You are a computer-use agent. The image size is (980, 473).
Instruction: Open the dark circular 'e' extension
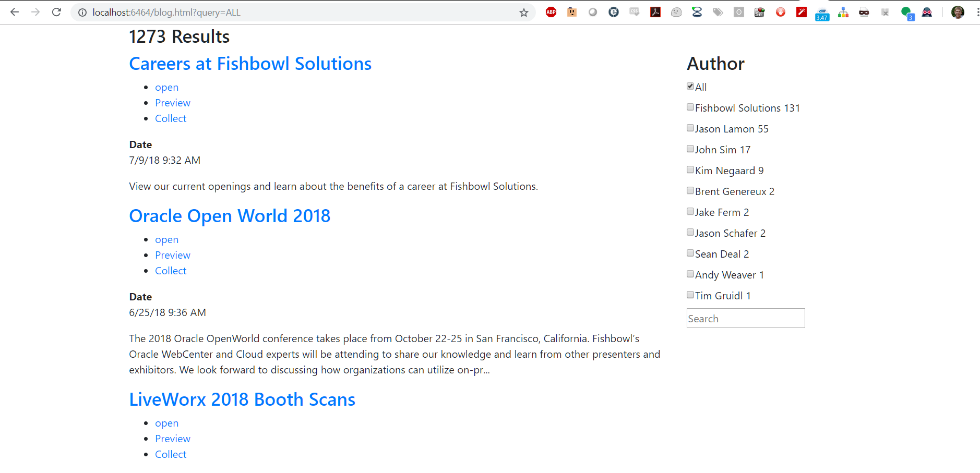coord(614,12)
